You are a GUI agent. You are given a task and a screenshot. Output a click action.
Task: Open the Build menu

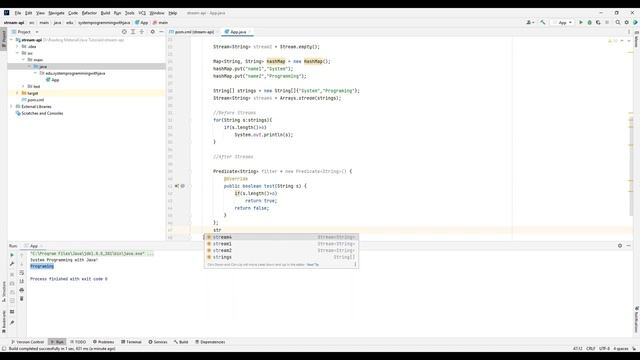coord(105,13)
